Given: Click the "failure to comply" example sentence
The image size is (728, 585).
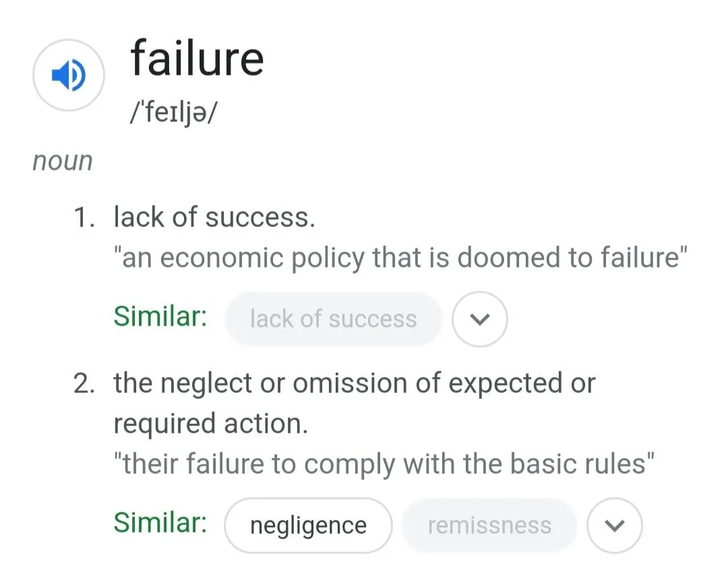Looking at the screenshot, I should tap(384, 465).
